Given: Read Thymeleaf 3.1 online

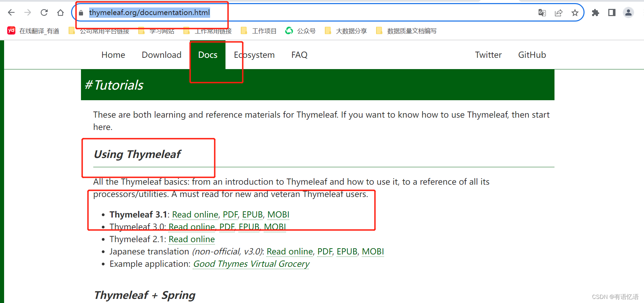Looking at the screenshot, I should 195,214.
